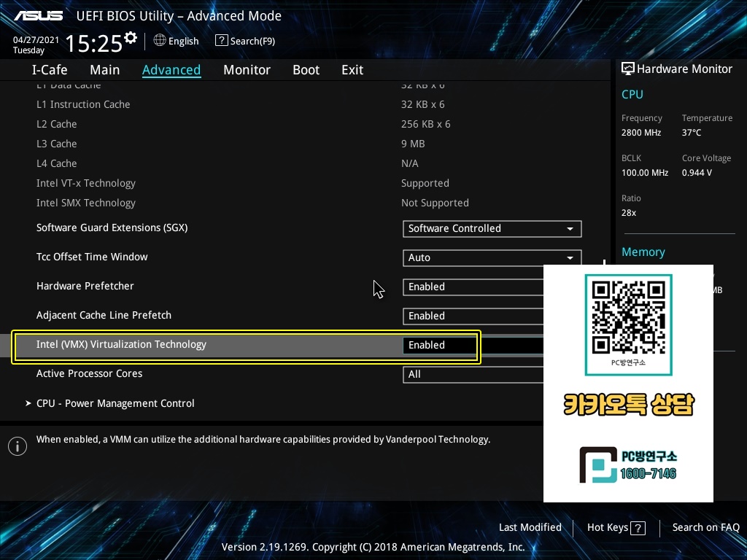Go to the Boot tab

click(306, 70)
